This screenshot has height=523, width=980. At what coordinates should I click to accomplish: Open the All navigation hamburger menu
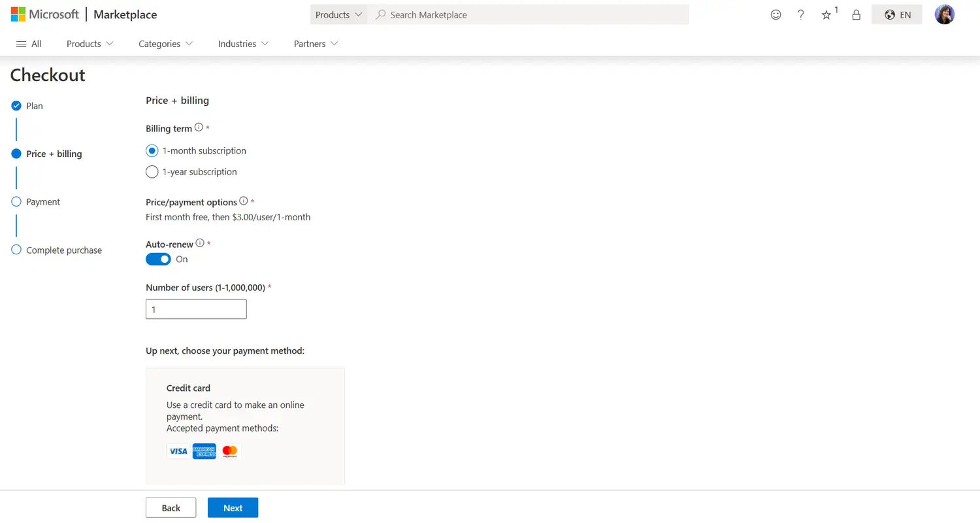pos(28,43)
